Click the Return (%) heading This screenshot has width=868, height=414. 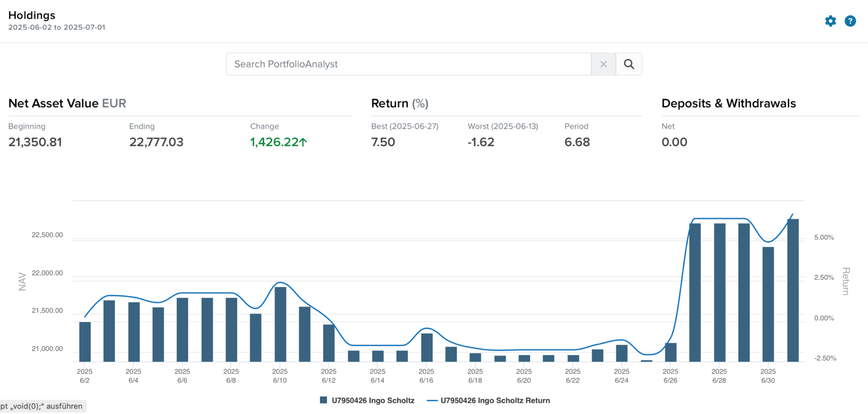coord(400,104)
